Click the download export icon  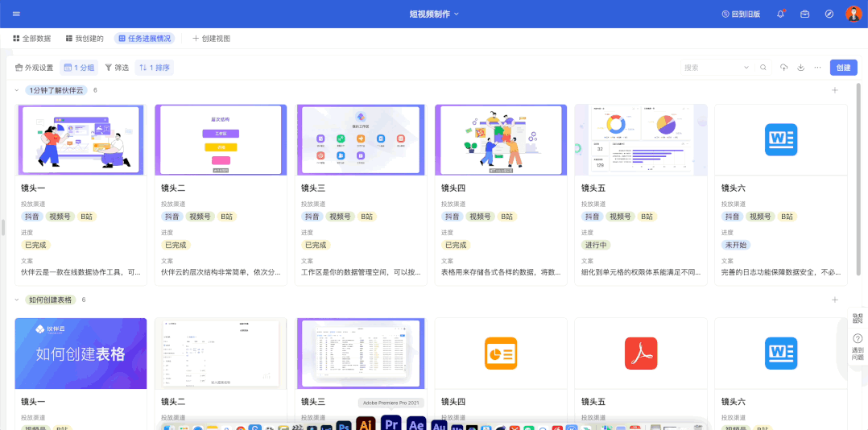[x=801, y=68]
